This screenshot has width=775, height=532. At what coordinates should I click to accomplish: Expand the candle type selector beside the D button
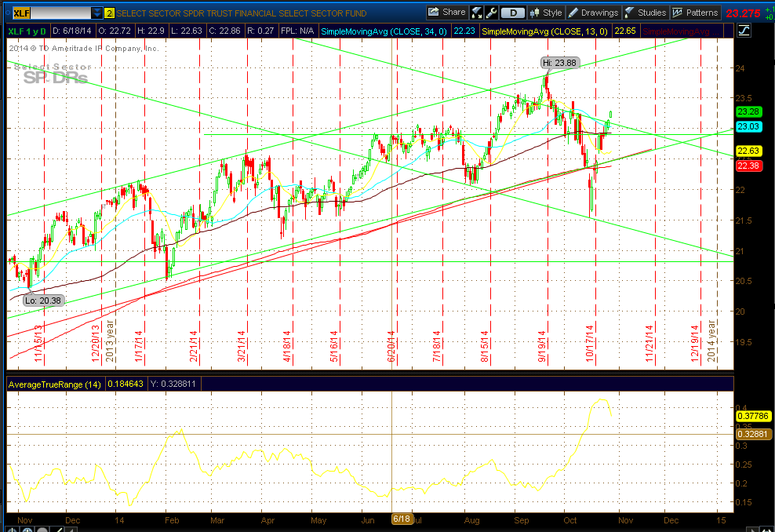(534, 11)
